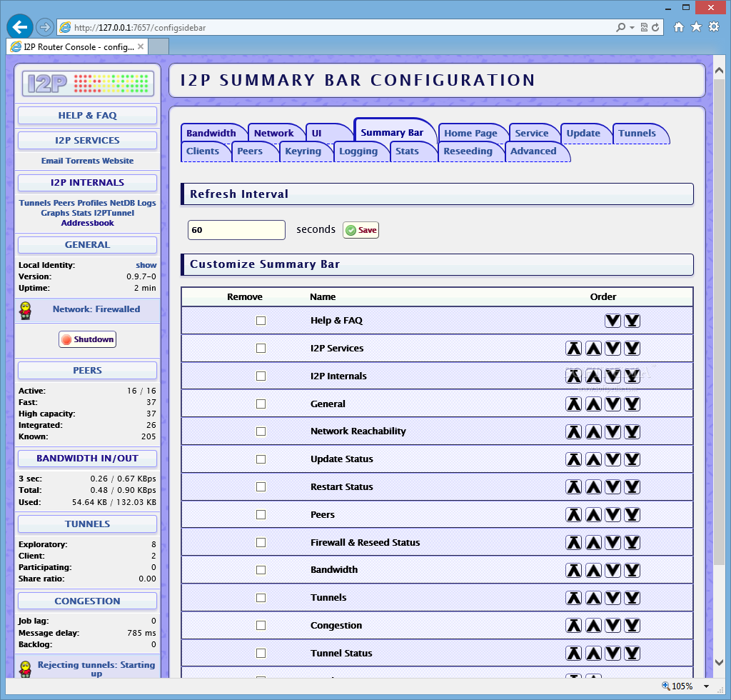Move Firewall & Reseed Status to top
This screenshot has height=700, width=731.
click(x=574, y=542)
